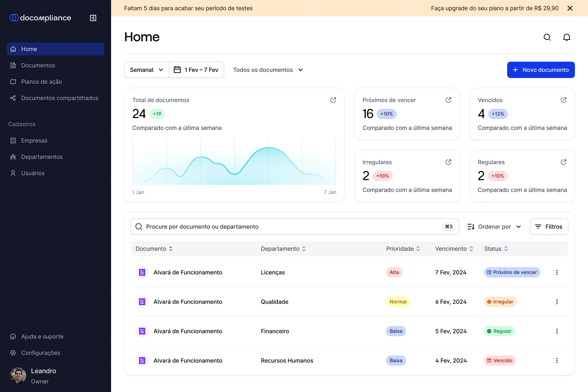Open the Filtros button
This screenshot has height=392, width=588.
point(549,226)
